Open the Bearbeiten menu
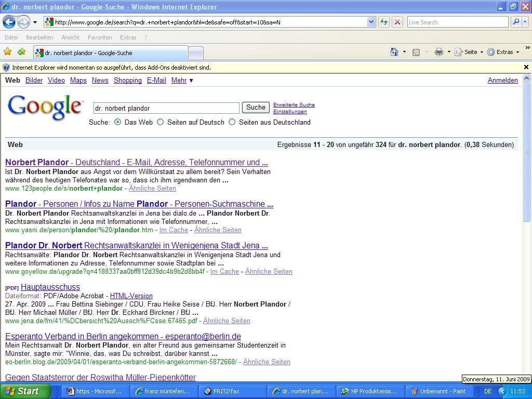The image size is (532, 399). pyautogui.click(x=39, y=37)
